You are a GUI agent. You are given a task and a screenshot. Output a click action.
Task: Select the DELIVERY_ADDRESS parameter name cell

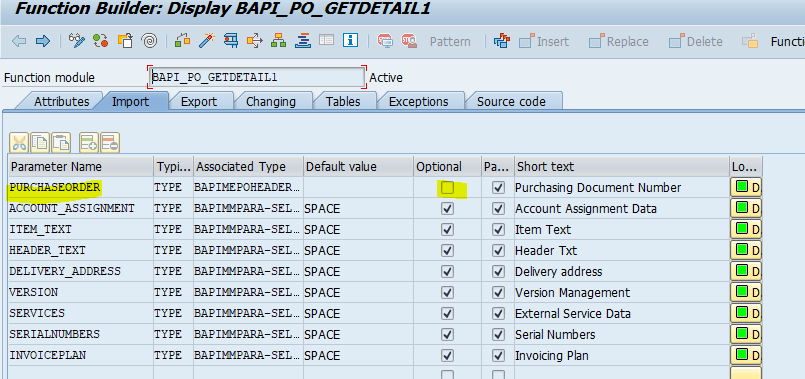pyautogui.click(x=81, y=272)
